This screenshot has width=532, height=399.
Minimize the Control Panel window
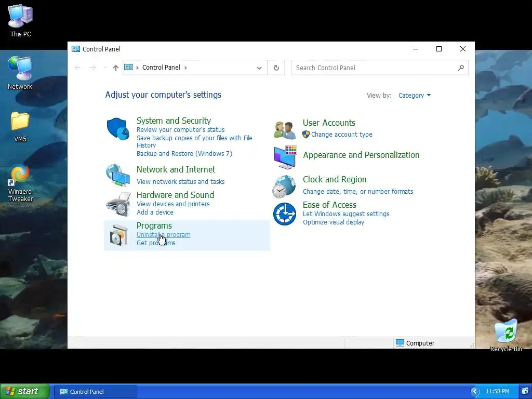tap(415, 49)
